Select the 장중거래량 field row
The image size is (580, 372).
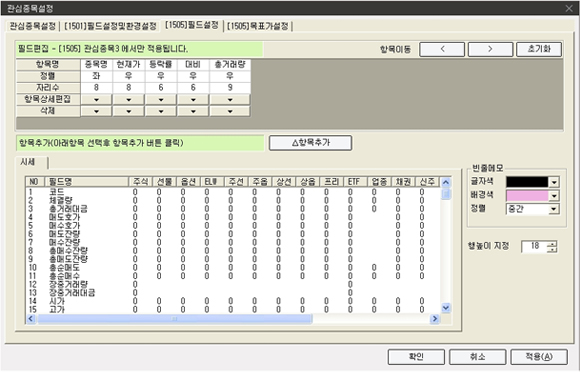(x=233, y=284)
